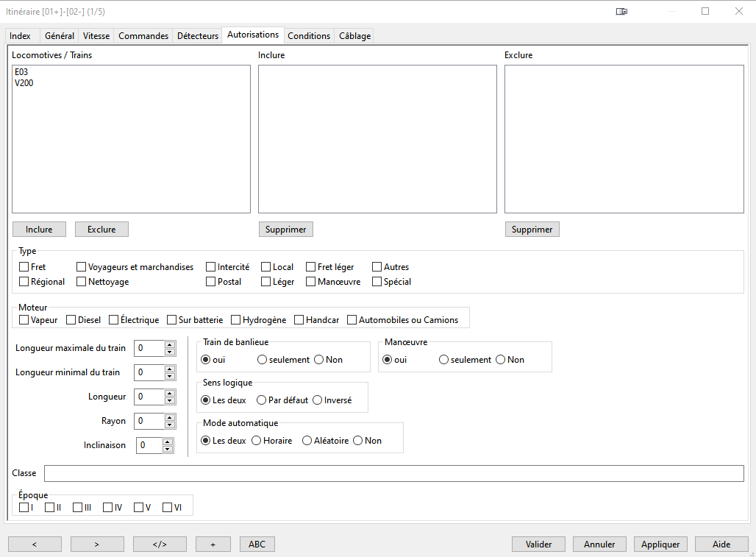
Task: Select V200 in Locomotives / Trains list
Action: pos(24,83)
